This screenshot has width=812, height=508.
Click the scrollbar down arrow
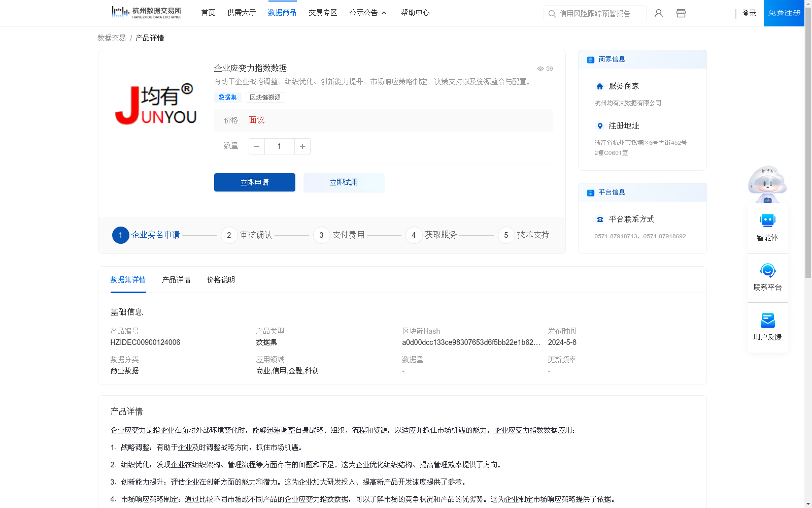click(x=808, y=504)
